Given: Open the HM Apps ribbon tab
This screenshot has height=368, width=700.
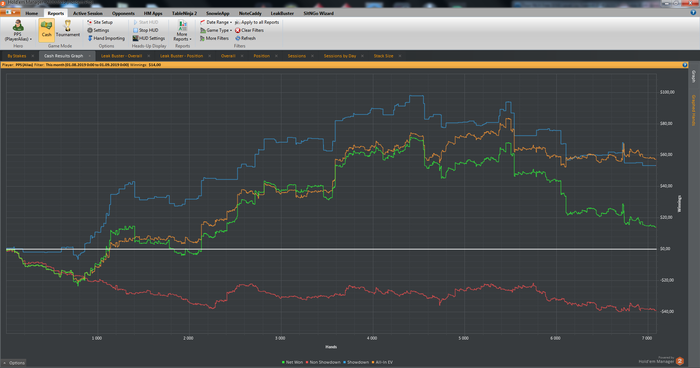Looking at the screenshot, I should pos(153,13).
